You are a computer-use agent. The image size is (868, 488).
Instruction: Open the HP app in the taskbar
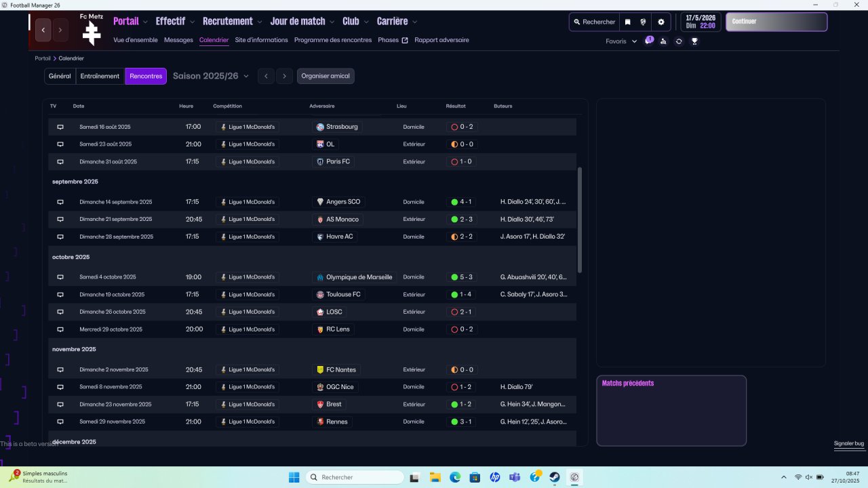(495, 477)
